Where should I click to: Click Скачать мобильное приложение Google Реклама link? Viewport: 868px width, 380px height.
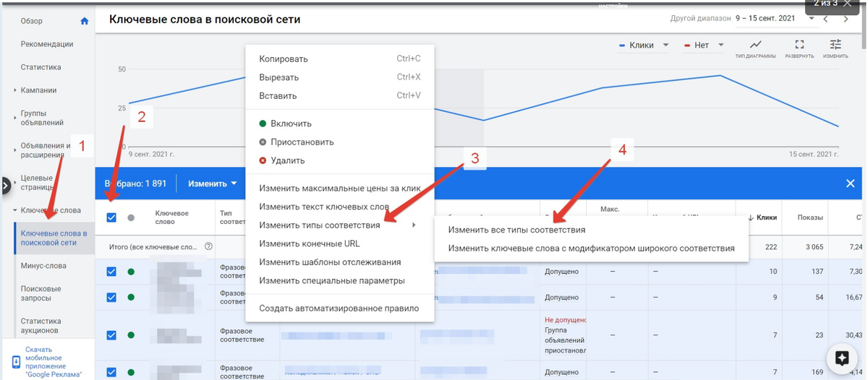click(x=53, y=362)
